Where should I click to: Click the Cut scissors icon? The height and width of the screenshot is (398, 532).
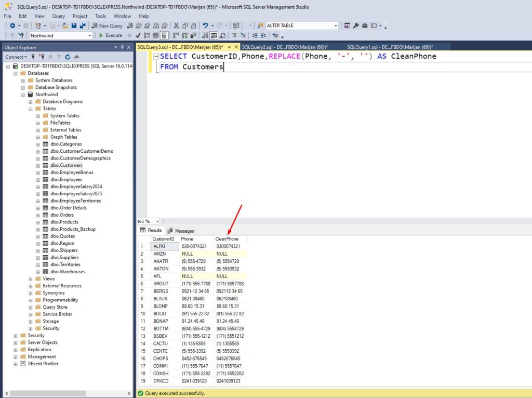coord(176,25)
